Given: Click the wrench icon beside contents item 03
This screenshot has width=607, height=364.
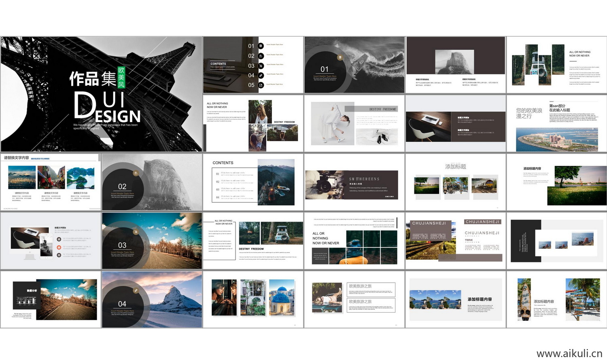Looking at the screenshot, I should tap(261, 66).
